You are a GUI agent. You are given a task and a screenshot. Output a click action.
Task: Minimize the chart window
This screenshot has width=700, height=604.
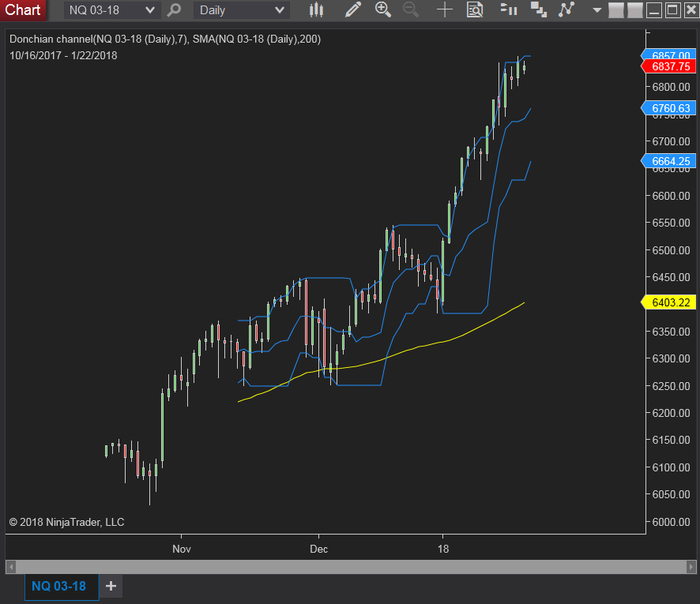pos(654,10)
